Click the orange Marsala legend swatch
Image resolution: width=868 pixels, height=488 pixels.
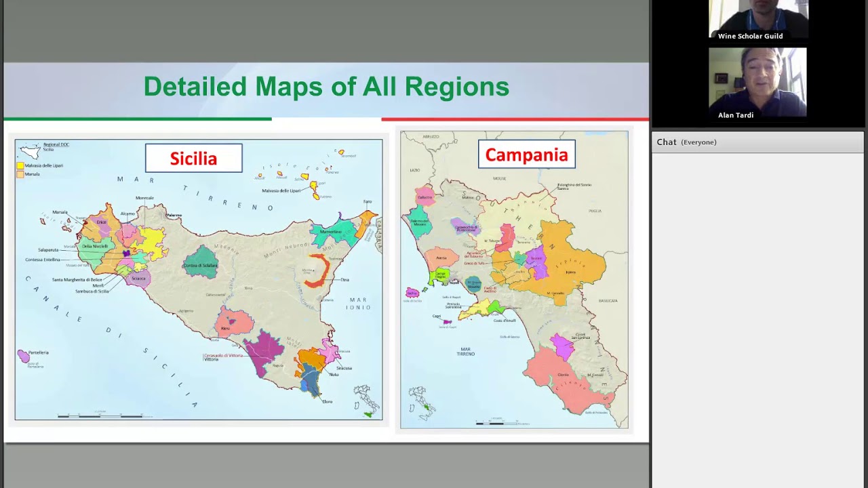tap(20, 174)
